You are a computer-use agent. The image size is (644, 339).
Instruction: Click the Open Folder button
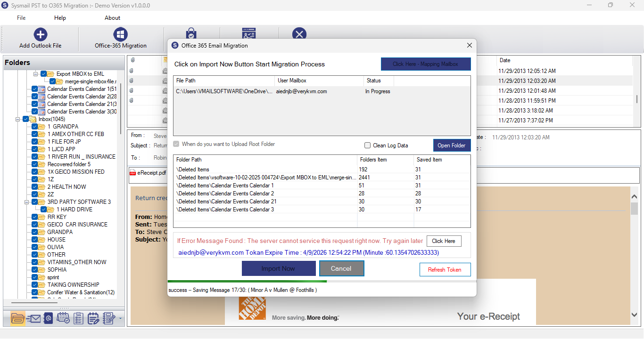coord(452,145)
